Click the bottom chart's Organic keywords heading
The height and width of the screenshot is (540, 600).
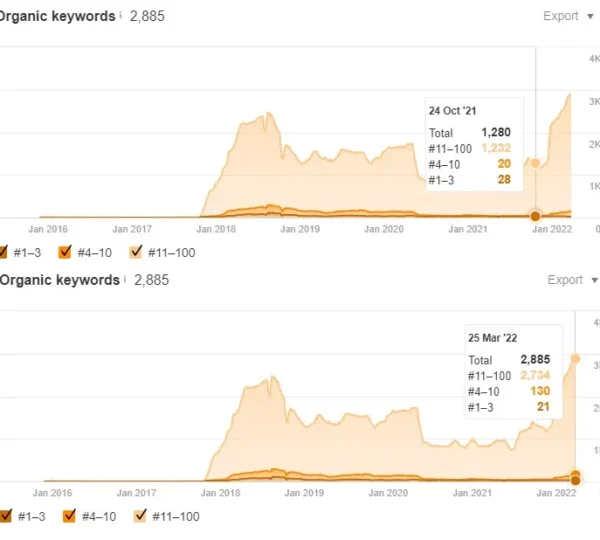click(x=60, y=280)
